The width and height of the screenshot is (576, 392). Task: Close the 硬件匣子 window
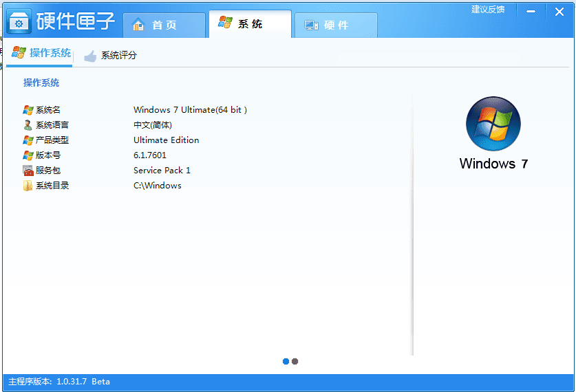click(x=559, y=10)
